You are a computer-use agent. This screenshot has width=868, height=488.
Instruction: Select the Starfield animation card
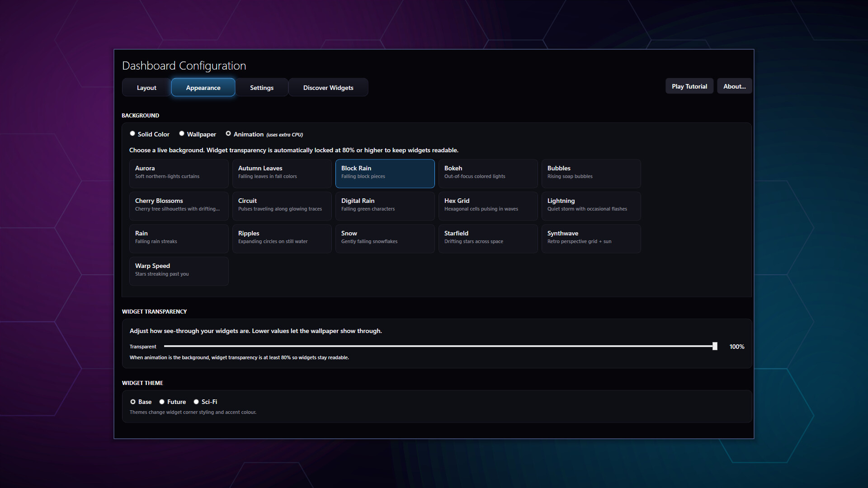pos(488,239)
